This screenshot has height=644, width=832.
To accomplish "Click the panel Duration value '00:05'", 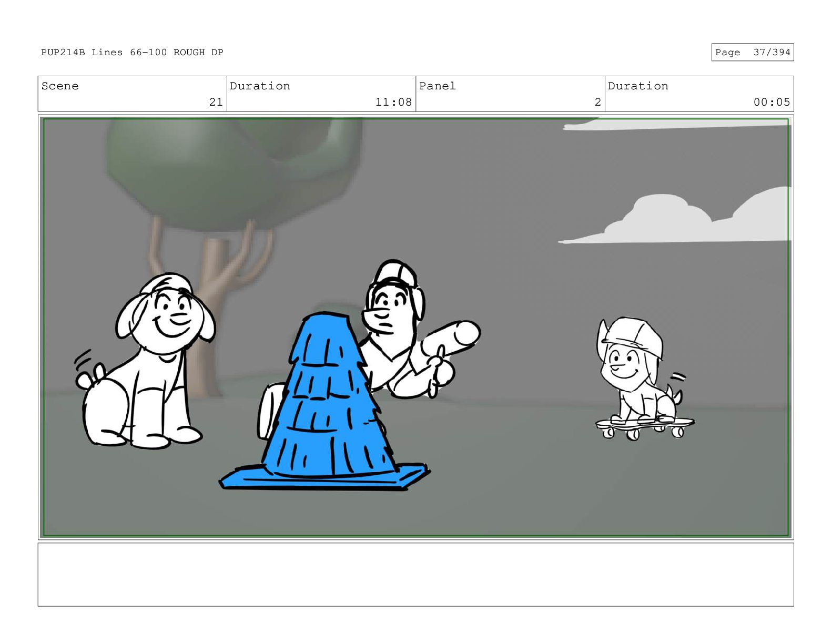I will coord(772,102).
